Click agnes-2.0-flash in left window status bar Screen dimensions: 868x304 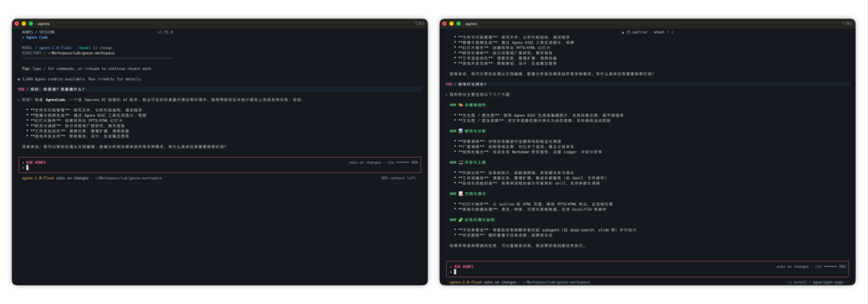(x=39, y=179)
